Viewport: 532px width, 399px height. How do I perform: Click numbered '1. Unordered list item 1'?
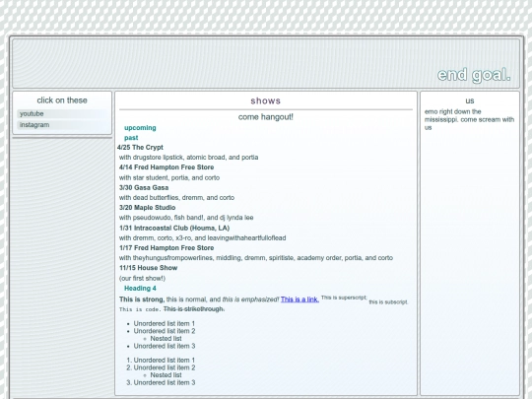pos(161,361)
